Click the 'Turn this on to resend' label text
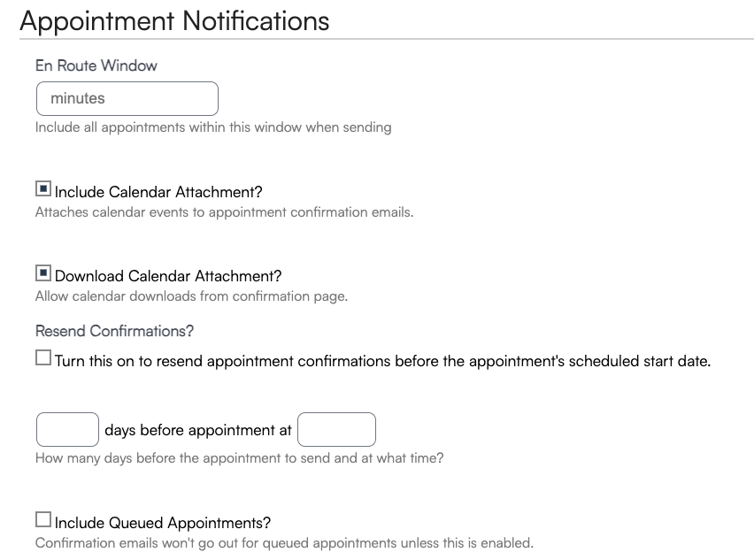Viewport: 754px width, 560px height. click(382, 361)
